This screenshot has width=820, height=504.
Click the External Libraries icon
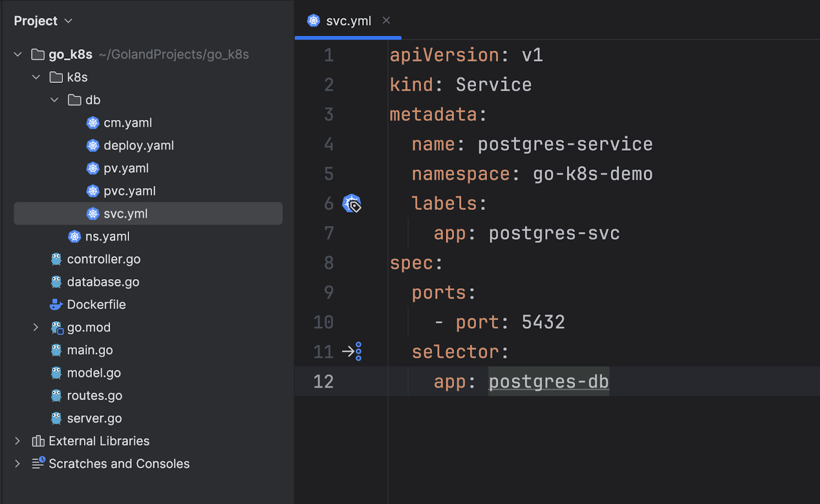pos(38,441)
